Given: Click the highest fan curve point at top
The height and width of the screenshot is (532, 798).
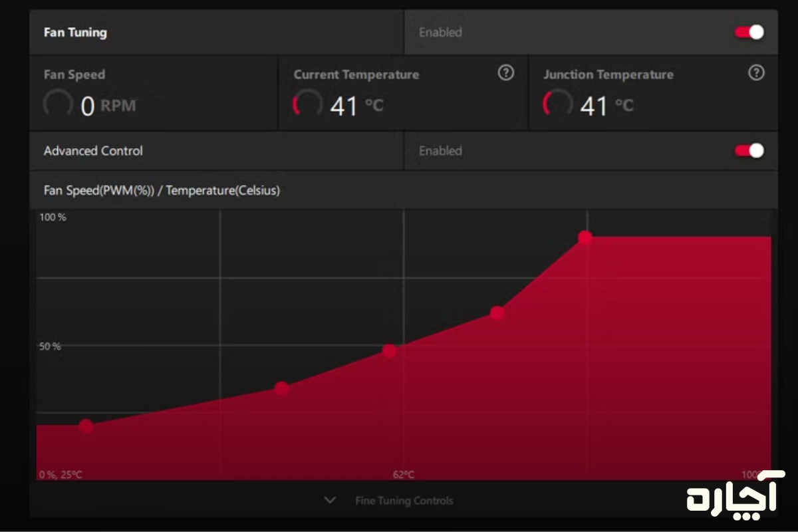Looking at the screenshot, I should click(585, 237).
